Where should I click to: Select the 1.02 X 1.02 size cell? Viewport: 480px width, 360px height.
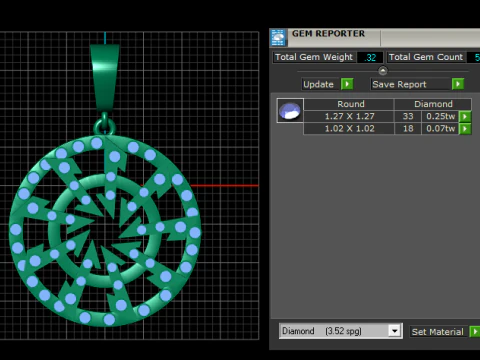pyautogui.click(x=349, y=129)
